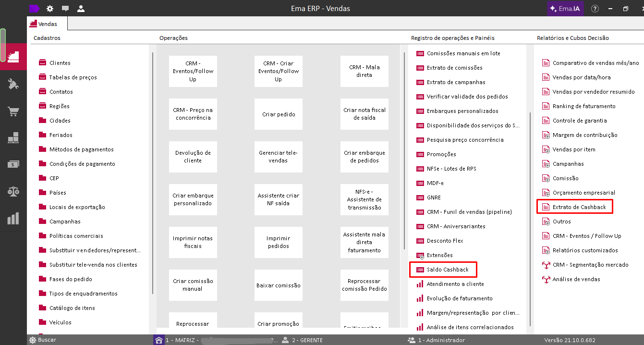
Task: Select the Vendas tab
Action: click(47, 24)
